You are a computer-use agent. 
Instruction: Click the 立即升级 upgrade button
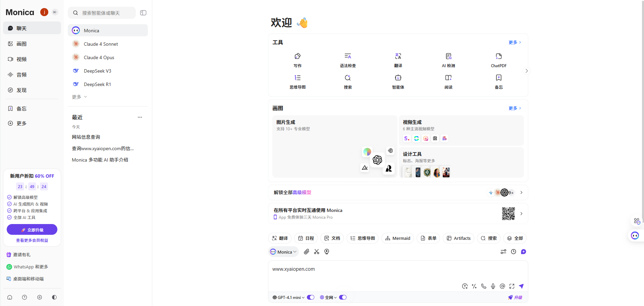point(32,230)
